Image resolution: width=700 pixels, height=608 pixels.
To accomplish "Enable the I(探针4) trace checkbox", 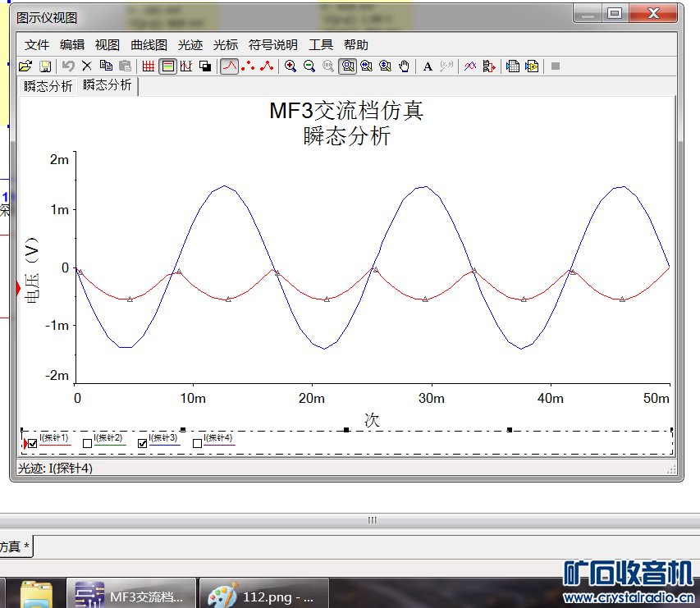I will (x=197, y=444).
